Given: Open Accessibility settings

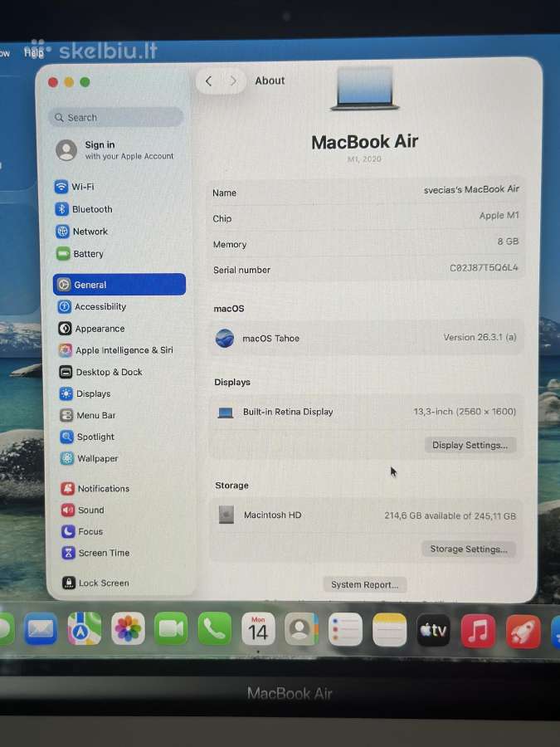Looking at the screenshot, I should 92,307.
